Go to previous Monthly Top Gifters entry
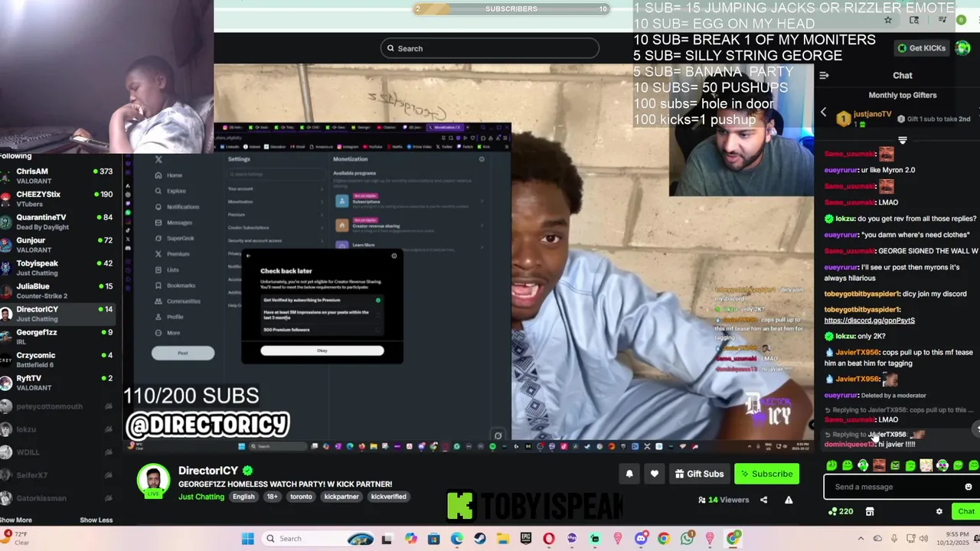 click(824, 112)
